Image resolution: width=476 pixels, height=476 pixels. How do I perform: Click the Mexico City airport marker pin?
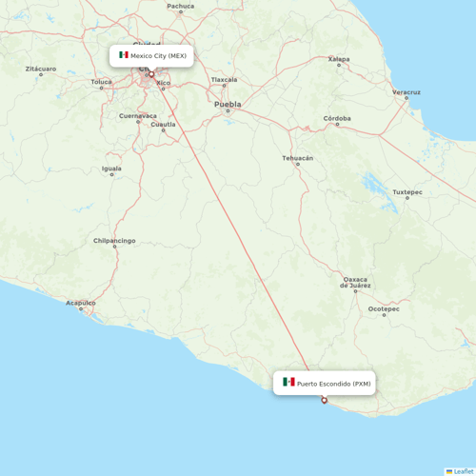coord(151,74)
